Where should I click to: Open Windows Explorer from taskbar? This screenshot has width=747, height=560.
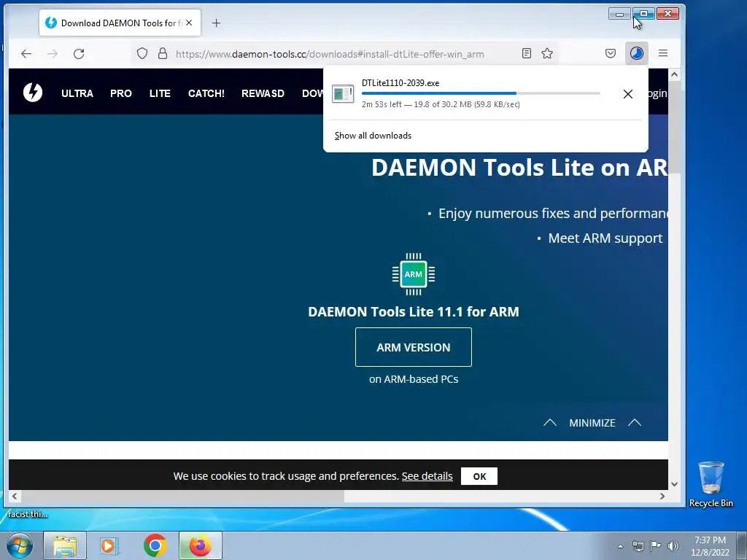65,545
